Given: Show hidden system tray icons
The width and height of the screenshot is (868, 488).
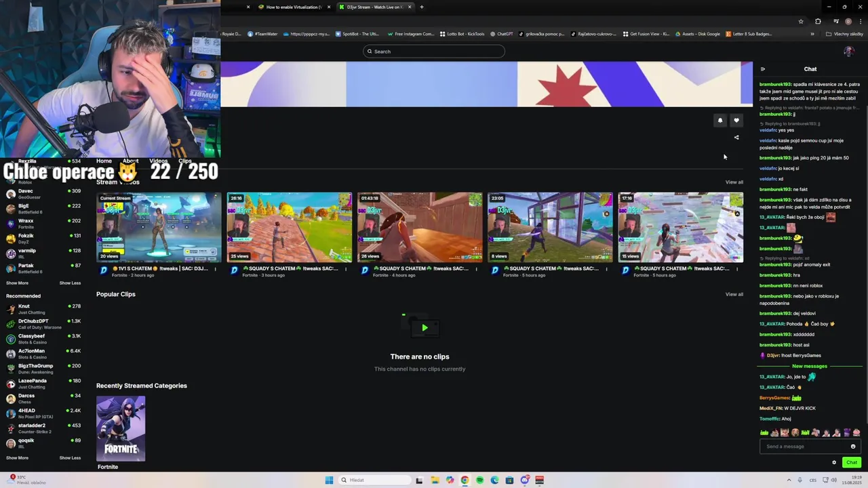Looking at the screenshot, I should point(789,480).
